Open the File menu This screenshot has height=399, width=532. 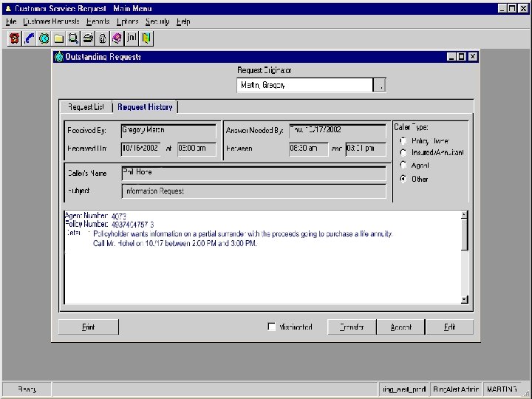coord(11,21)
